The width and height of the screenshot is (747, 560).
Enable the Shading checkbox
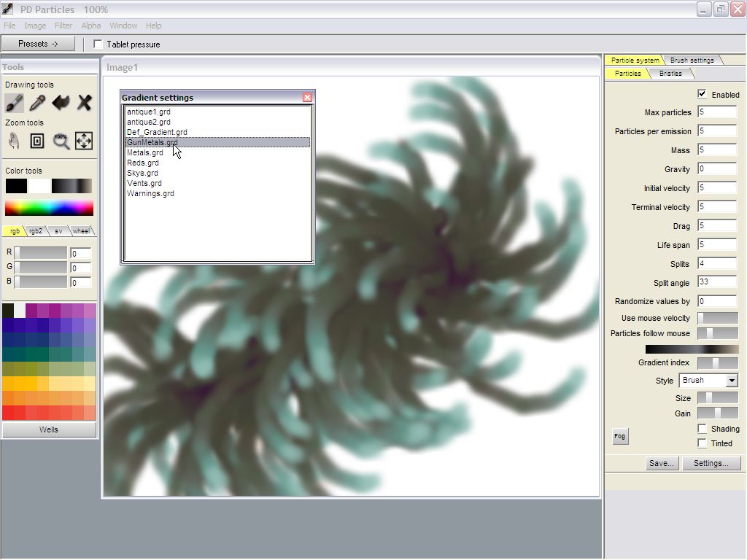coord(702,429)
